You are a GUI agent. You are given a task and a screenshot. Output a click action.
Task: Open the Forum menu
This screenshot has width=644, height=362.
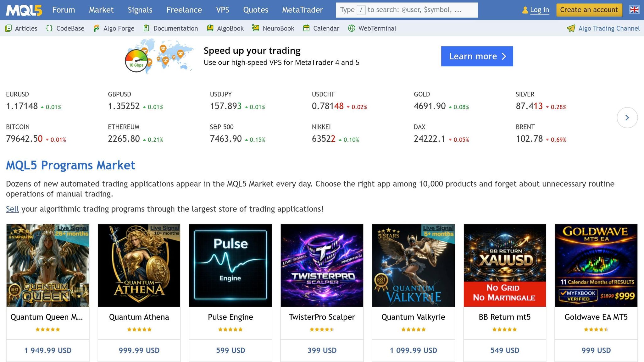[64, 10]
